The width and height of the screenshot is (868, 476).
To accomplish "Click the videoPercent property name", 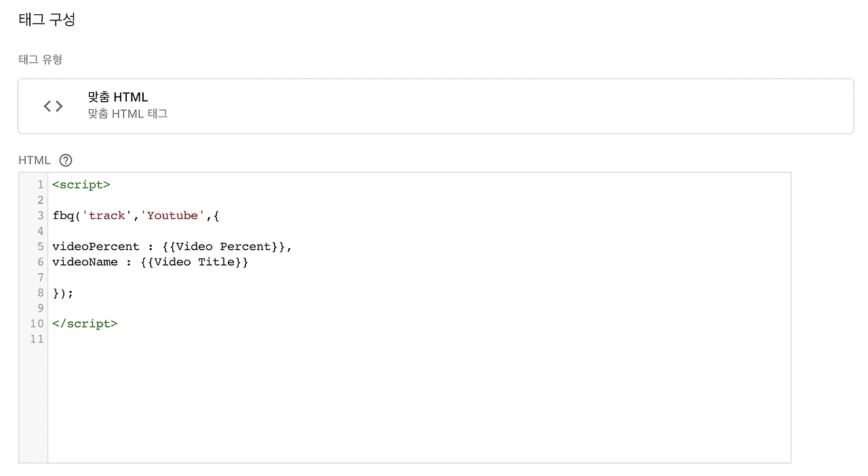I will (x=96, y=246).
